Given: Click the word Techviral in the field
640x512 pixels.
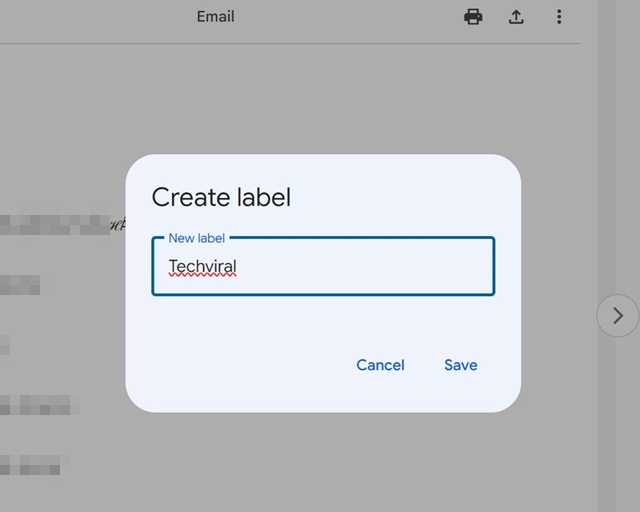Looking at the screenshot, I should 202,267.
